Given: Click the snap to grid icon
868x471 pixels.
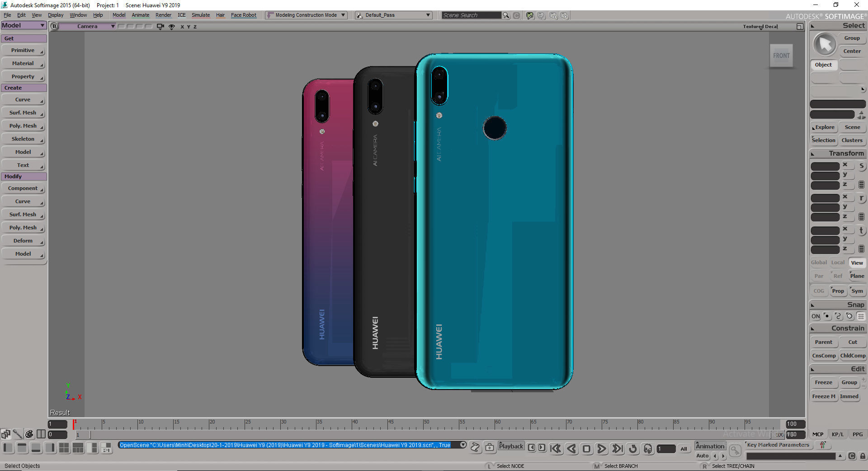Looking at the screenshot, I should coord(861,316).
